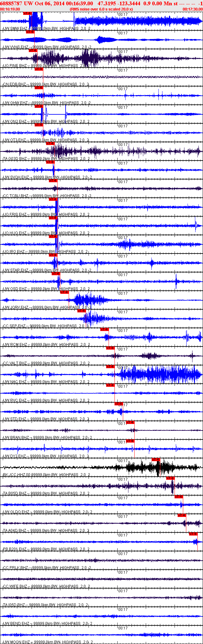Image resolution: width=203 pixels, height=644 pixels.
Task: Select the red pick flag on the G03D trace
Action: click(x=50, y=143)
